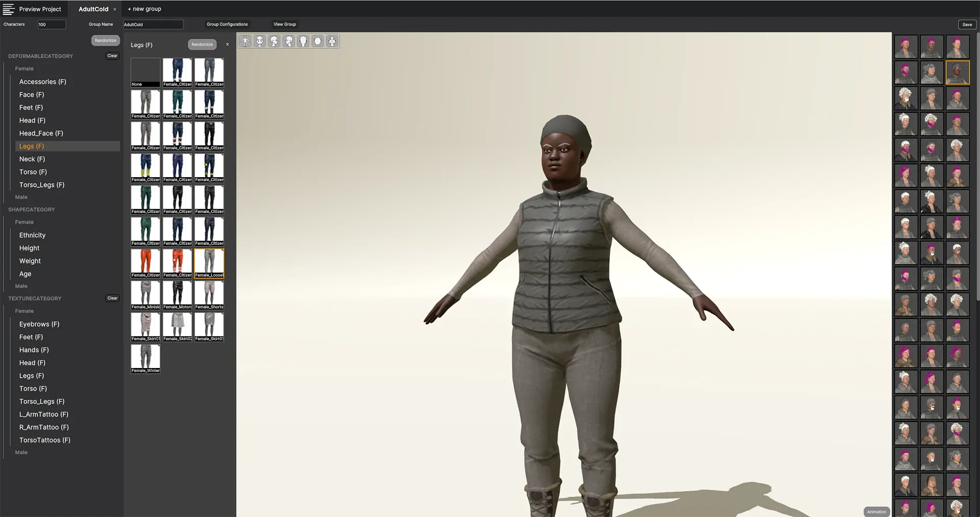
Task: Expand the Male group under DEFORMABLECATEGORY
Action: [x=21, y=197]
